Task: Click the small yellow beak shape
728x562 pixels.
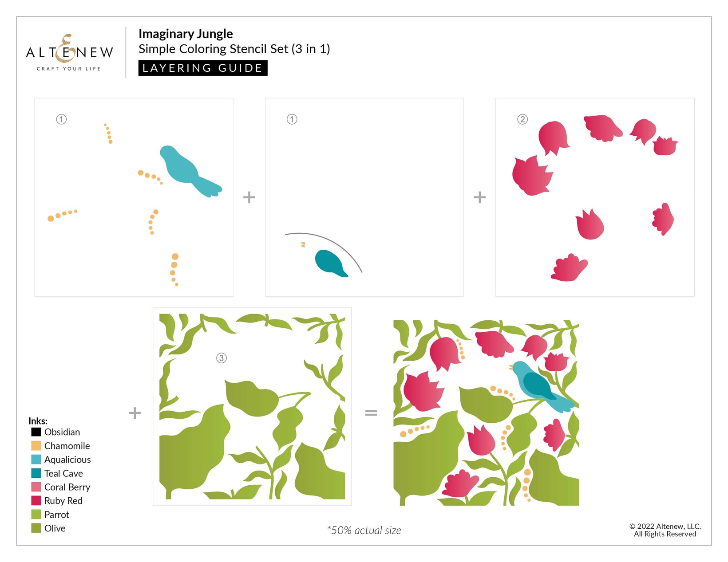Action: point(303,244)
